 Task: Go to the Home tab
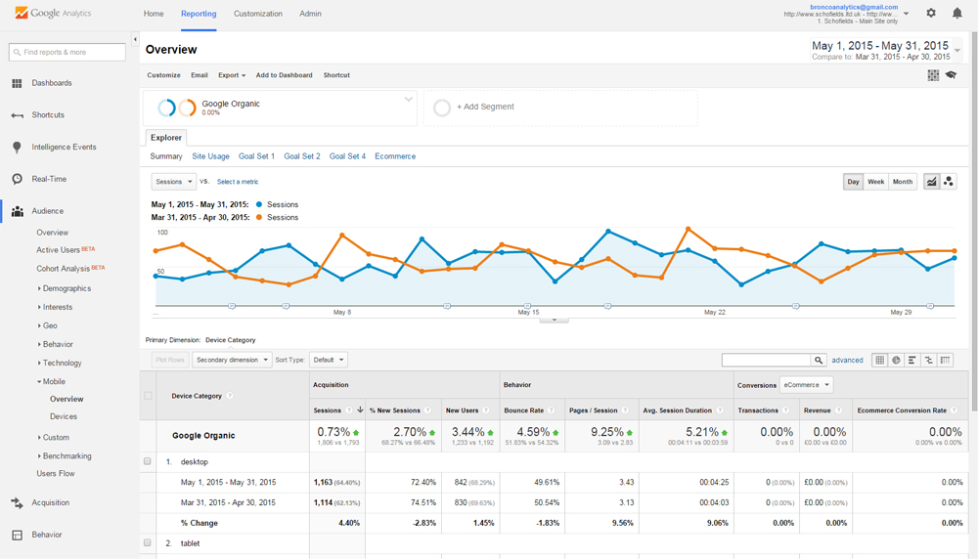[x=154, y=14]
